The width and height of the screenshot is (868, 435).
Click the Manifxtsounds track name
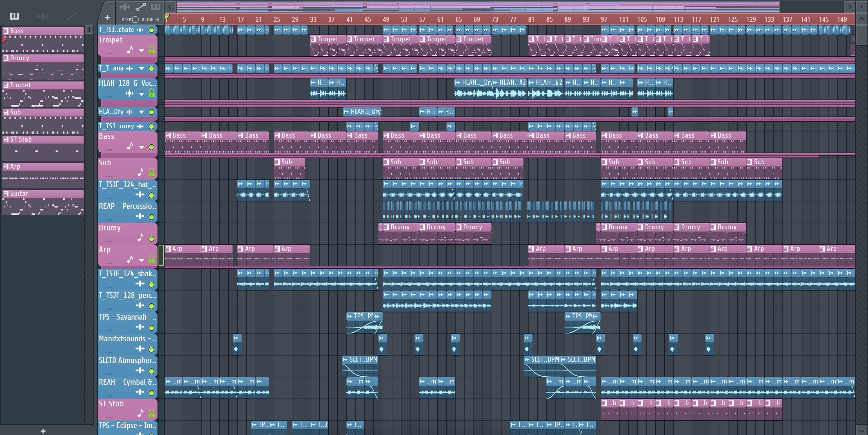(127, 339)
